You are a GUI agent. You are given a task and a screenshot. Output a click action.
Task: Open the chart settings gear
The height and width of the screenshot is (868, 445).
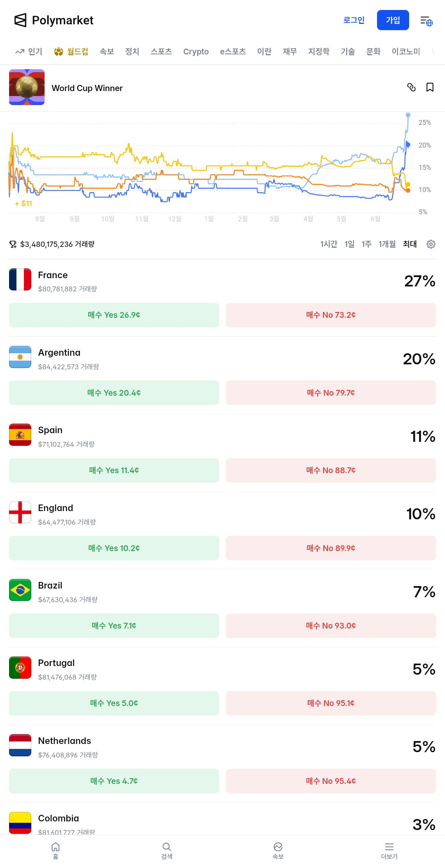(431, 244)
